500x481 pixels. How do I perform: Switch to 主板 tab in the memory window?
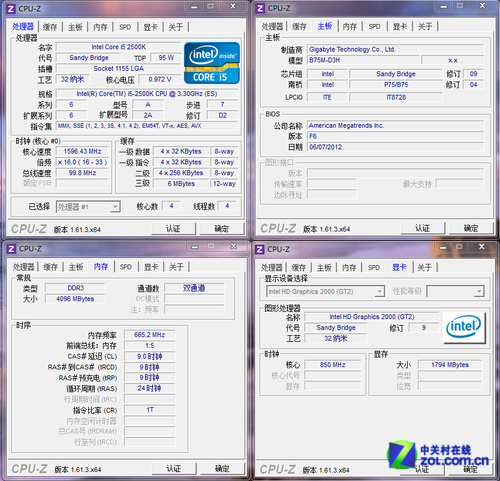pyautogui.click(x=76, y=267)
